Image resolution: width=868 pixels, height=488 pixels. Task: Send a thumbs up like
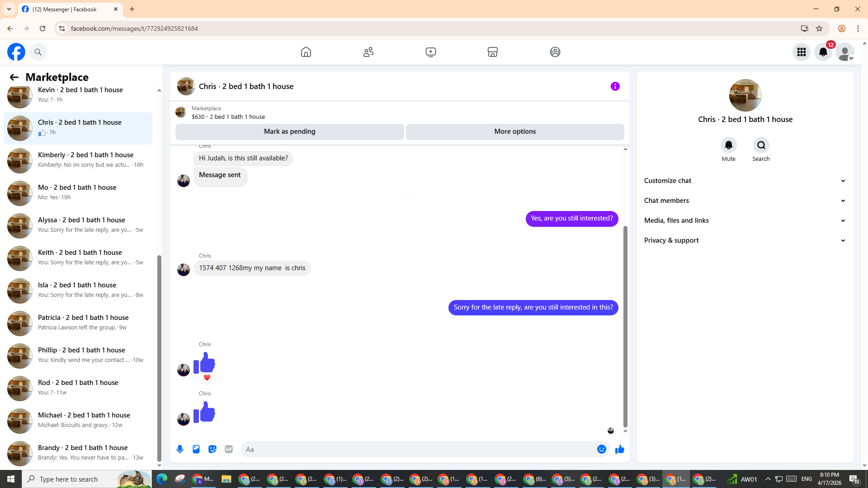click(619, 449)
